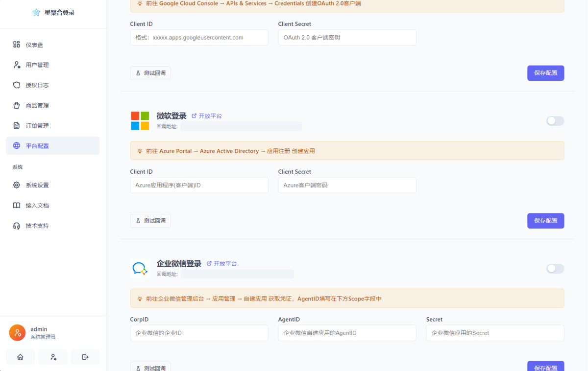This screenshot has height=371, width=588.
Task: Open 技术支持 menu item
Action: point(53,226)
